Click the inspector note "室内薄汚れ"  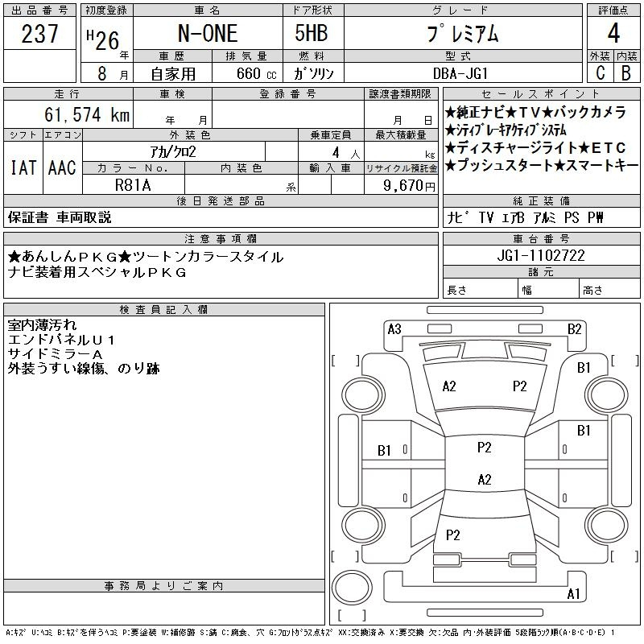pos(43,325)
